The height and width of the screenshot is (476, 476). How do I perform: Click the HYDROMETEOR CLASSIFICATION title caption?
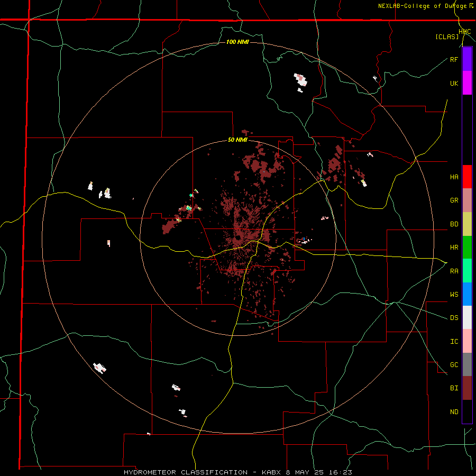186,472
